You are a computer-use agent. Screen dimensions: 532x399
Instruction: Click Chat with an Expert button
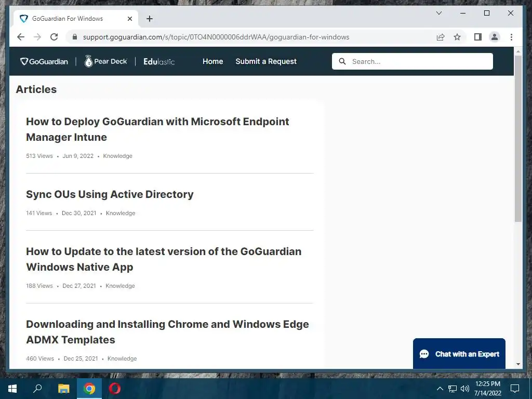[x=459, y=353]
